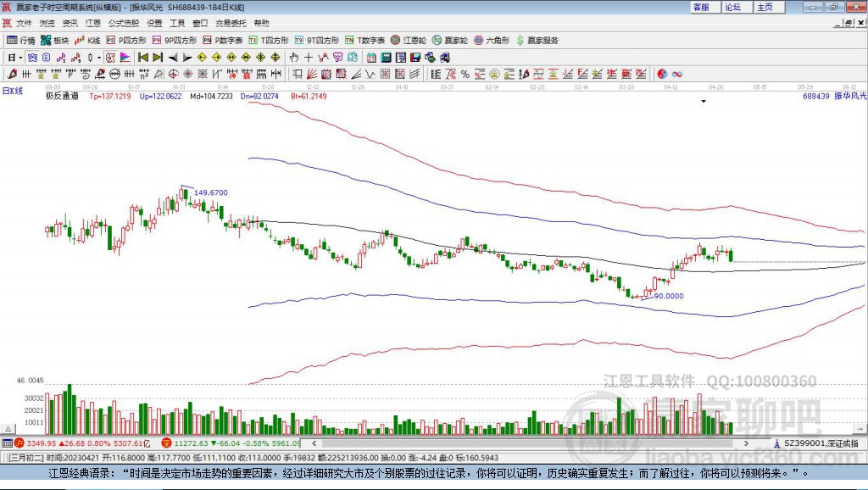Open the T四方形 tool
This screenshot has width=868, height=490.
click(269, 41)
